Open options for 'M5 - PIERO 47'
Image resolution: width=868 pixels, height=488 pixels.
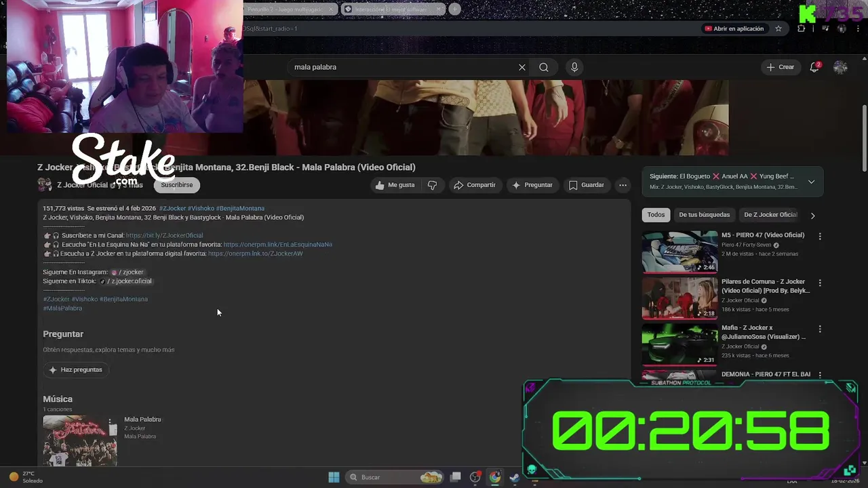click(x=820, y=237)
